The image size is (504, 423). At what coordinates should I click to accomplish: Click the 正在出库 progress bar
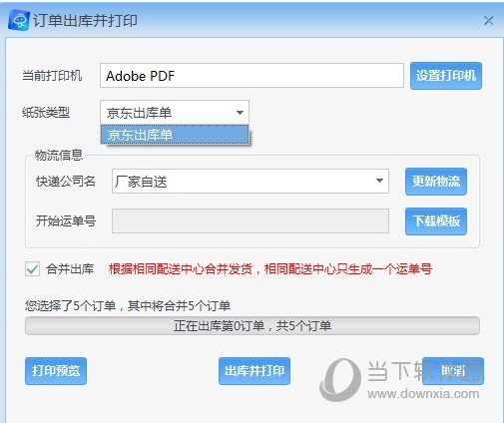click(252, 326)
